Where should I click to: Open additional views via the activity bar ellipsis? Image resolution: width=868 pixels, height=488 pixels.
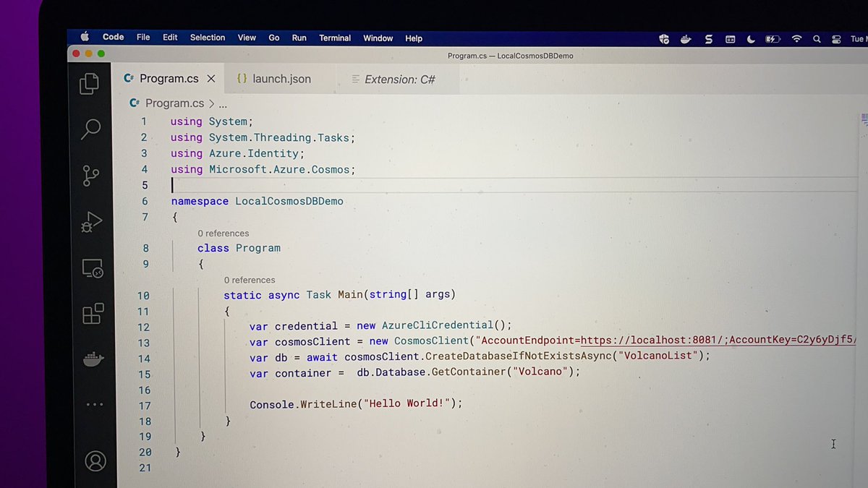(x=94, y=403)
